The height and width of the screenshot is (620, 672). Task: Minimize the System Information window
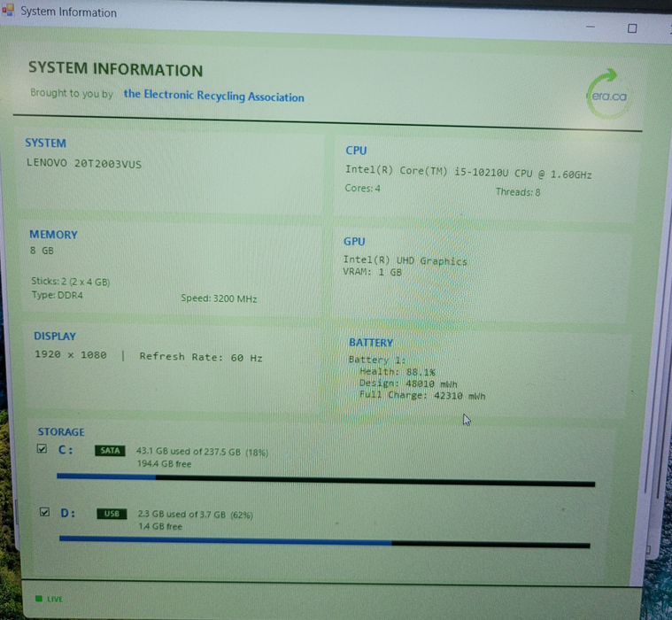click(x=591, y=27)
